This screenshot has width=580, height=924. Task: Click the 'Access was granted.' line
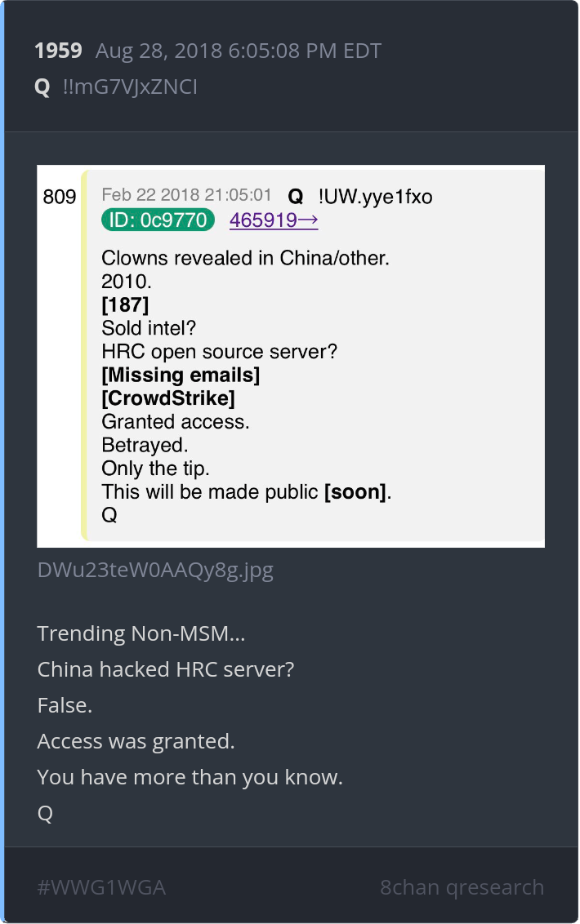coord(136,741)
